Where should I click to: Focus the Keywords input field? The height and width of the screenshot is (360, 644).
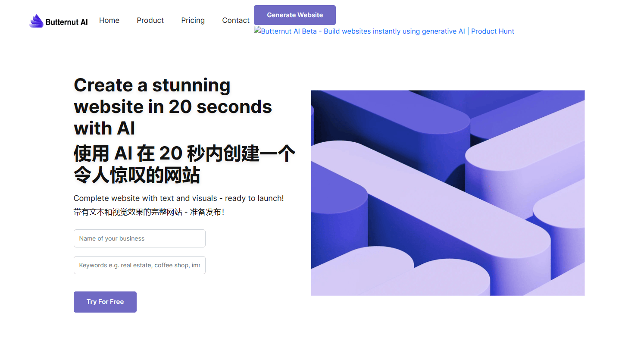click(139, 265)
